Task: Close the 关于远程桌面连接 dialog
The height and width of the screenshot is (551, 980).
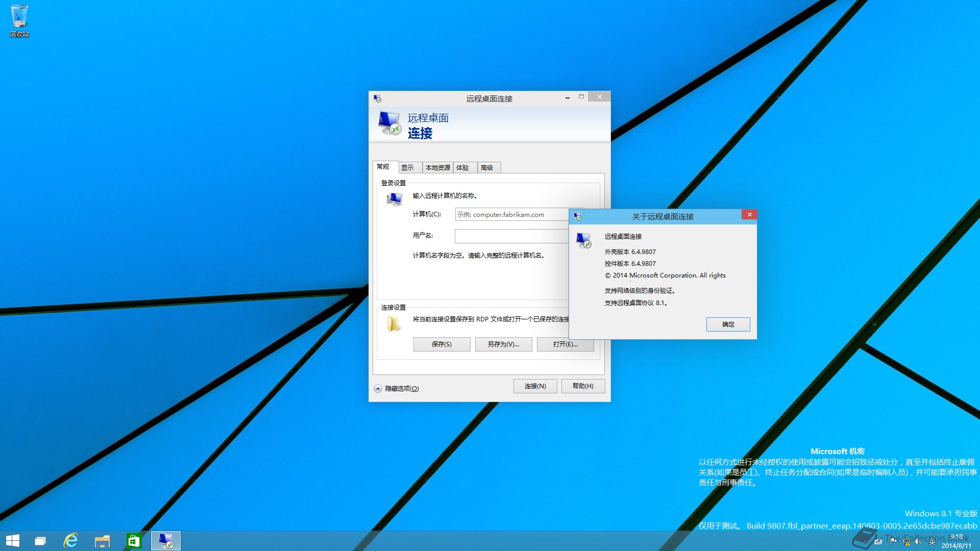Action: [x=749, y=215]
